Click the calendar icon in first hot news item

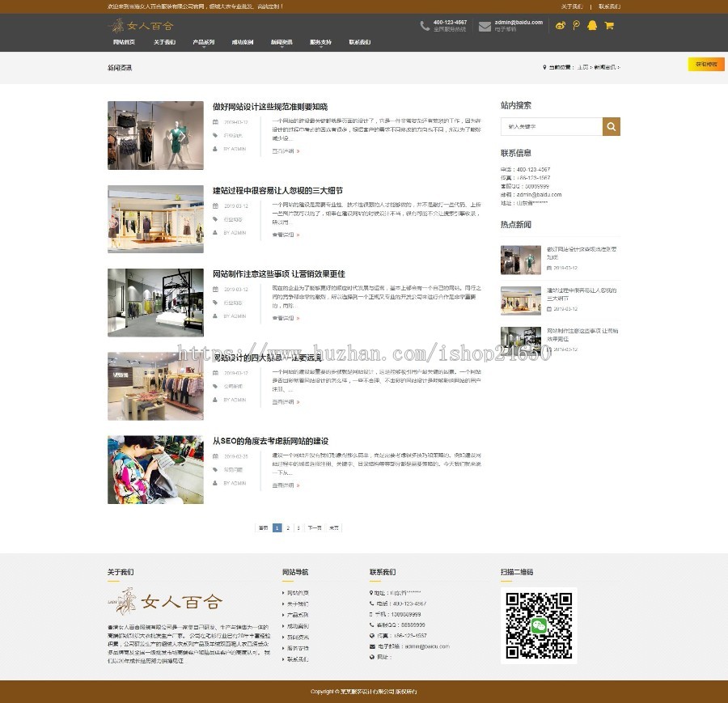(x=549, y=268)
